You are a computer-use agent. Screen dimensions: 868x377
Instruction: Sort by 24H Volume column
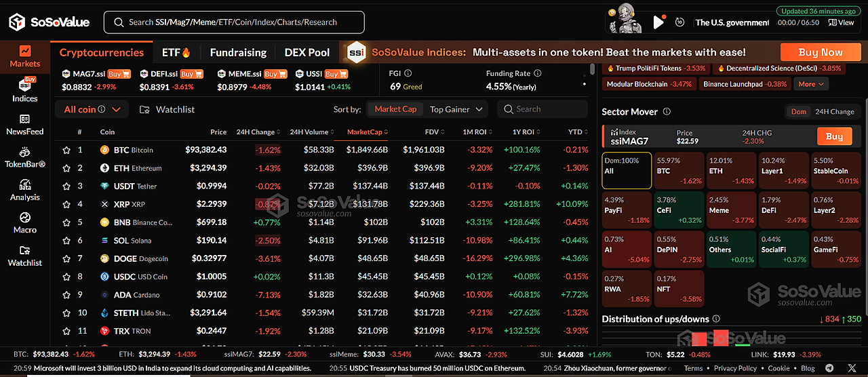(x=312, y=132)
